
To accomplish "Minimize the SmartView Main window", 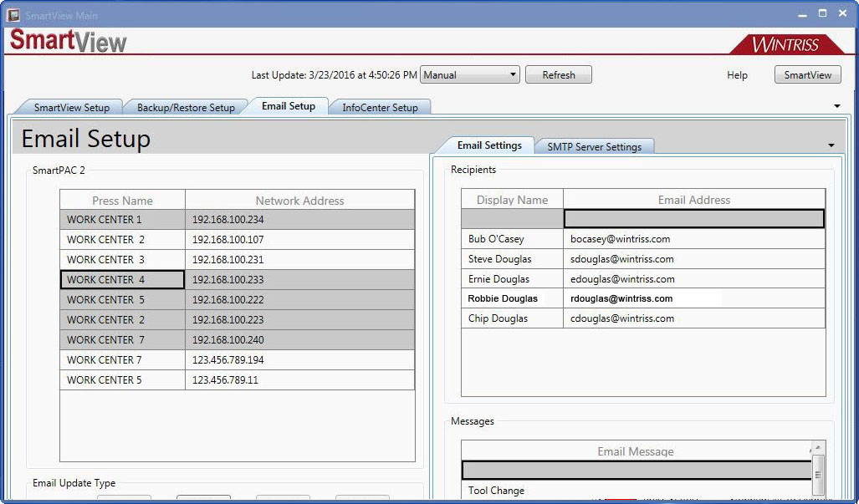I will pyautogui.click(x=803, y=15).
